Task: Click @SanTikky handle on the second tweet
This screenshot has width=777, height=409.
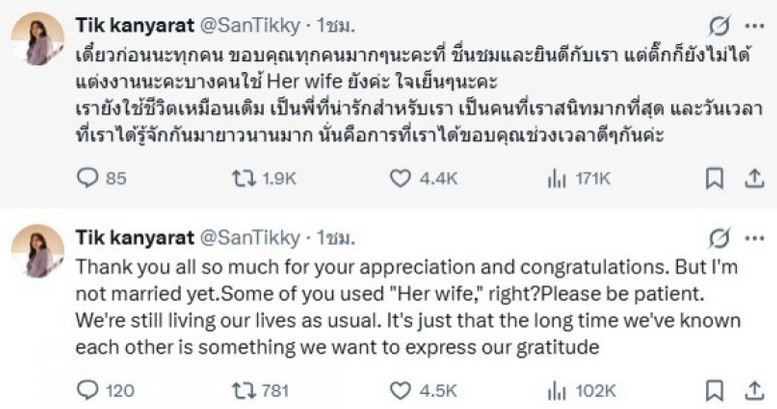Action: 253,237
